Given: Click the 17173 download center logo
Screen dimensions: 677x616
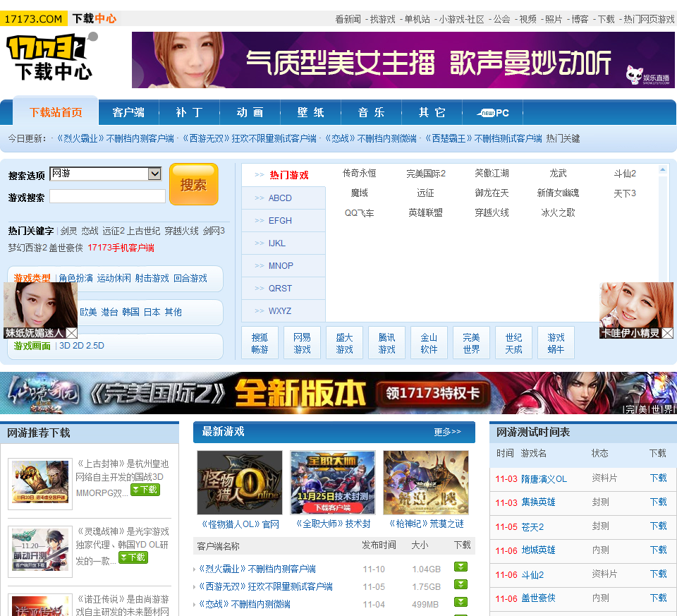Looking at the screenshot, I should [51, 58].
